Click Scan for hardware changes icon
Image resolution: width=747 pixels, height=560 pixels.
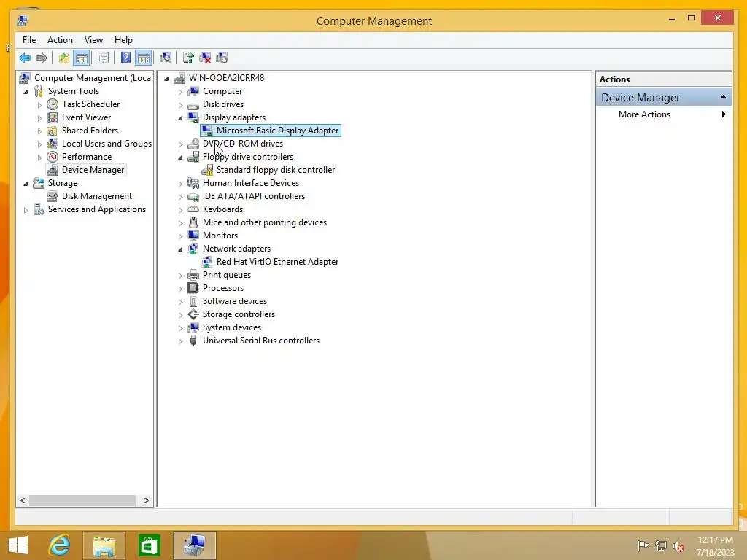click(166, 58)
